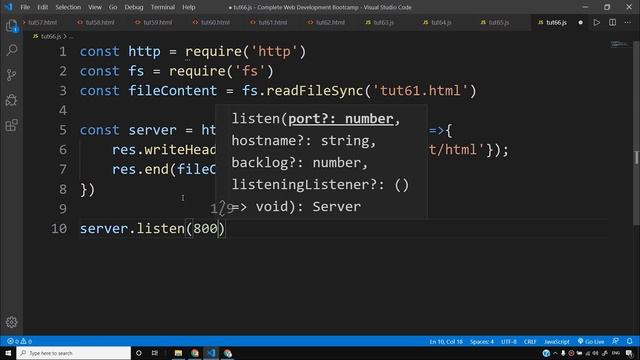Image resolution: width=640 pixels, height=360 pixels.
Task: Open the Source Control view
Action: pyautogui.click(x=11, y=75)
